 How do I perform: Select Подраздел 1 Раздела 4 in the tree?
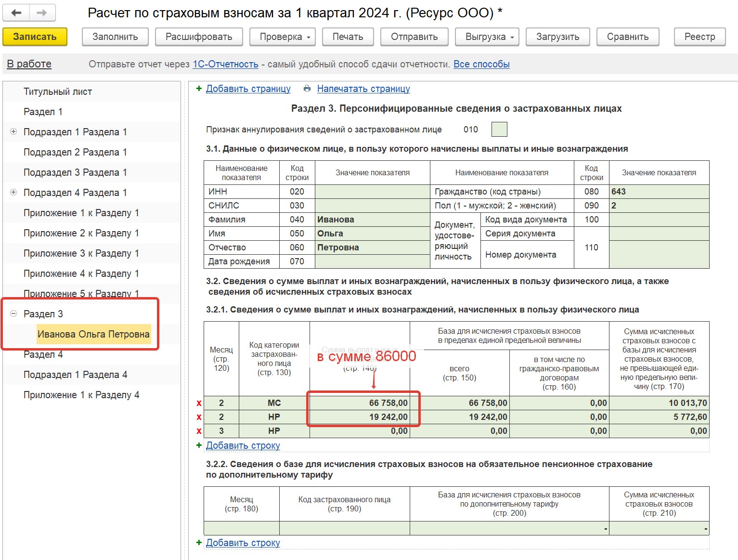click(x=75, y=375)
